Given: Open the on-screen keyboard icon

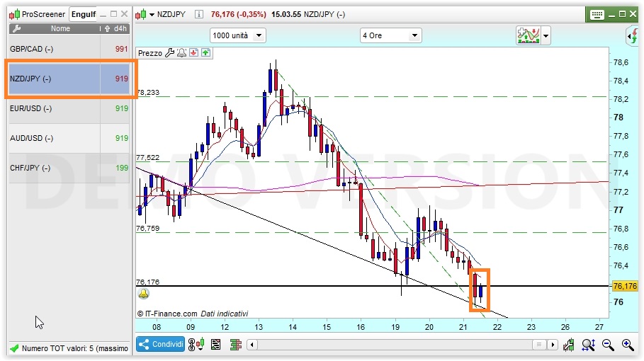Looking at the screenshot, I should point(597,15).
